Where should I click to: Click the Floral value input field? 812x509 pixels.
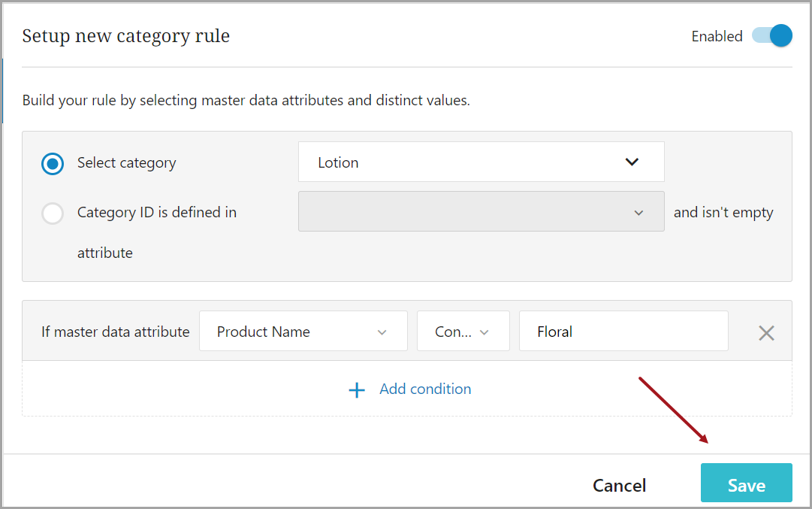(x=623, y=332)
